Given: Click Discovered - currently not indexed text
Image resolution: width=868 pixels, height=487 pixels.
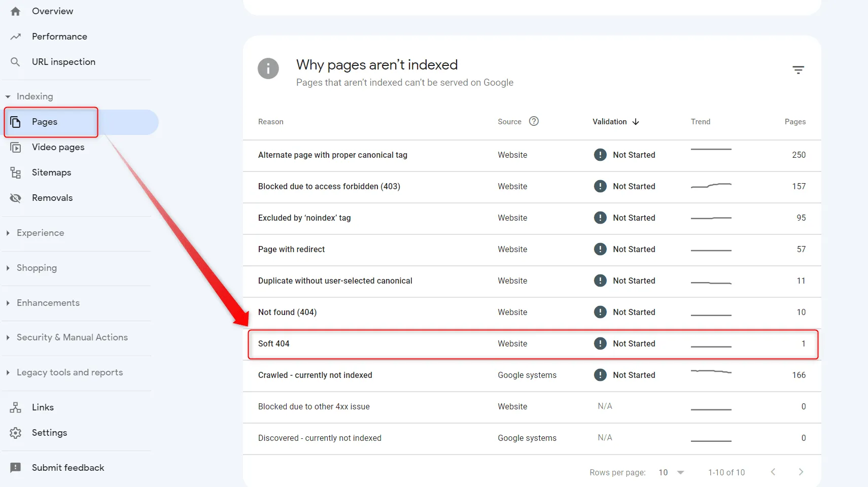Looking at the screenshot, I should [x=320, y=438].
